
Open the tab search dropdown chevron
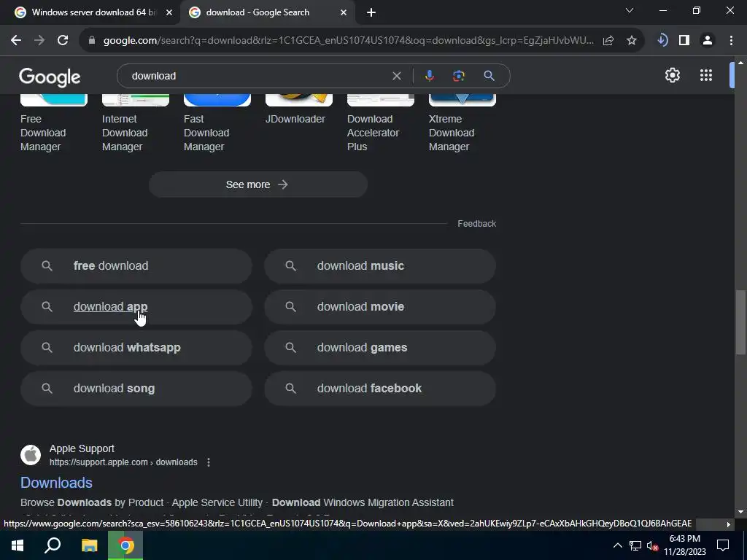[x=630, y=10]
